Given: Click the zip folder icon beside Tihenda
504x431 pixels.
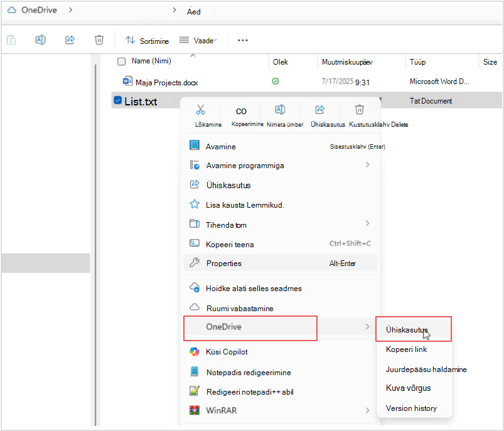Looking at the screenshot, I should 195,223.
